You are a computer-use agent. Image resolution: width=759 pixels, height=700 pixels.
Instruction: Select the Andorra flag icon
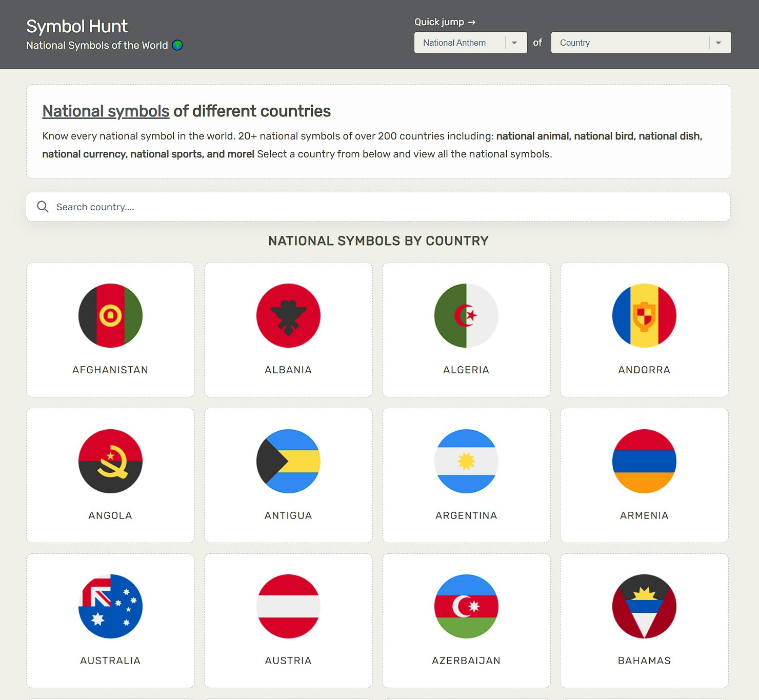pos(644,315)
